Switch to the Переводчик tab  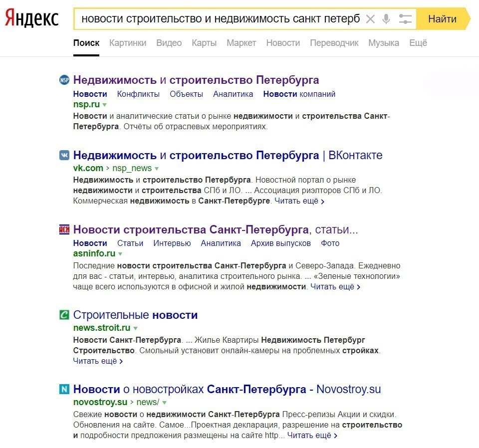pyautogui.click(x=334, y=43)
